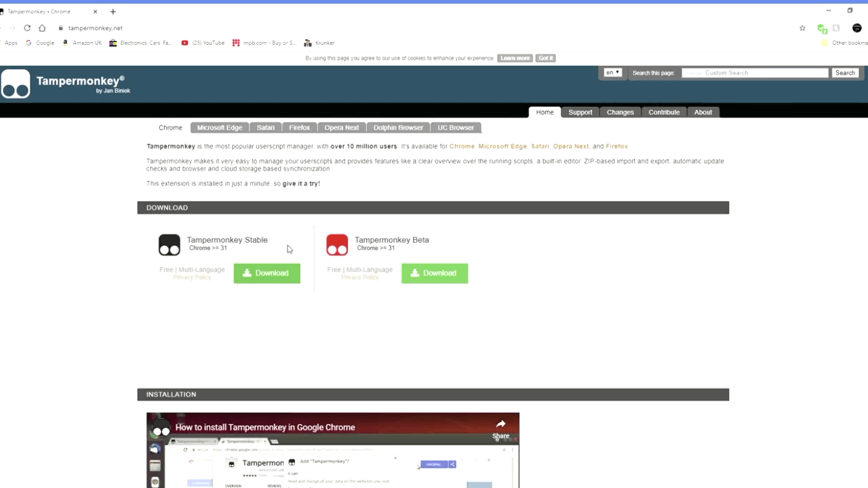Open the en language dropdown

tap(613, 73)
